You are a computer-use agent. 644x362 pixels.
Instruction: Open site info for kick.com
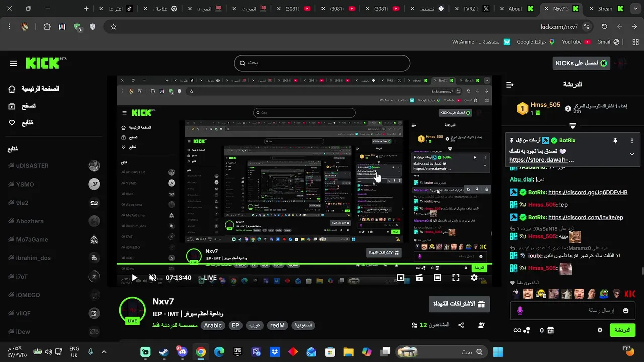[587, 27]
